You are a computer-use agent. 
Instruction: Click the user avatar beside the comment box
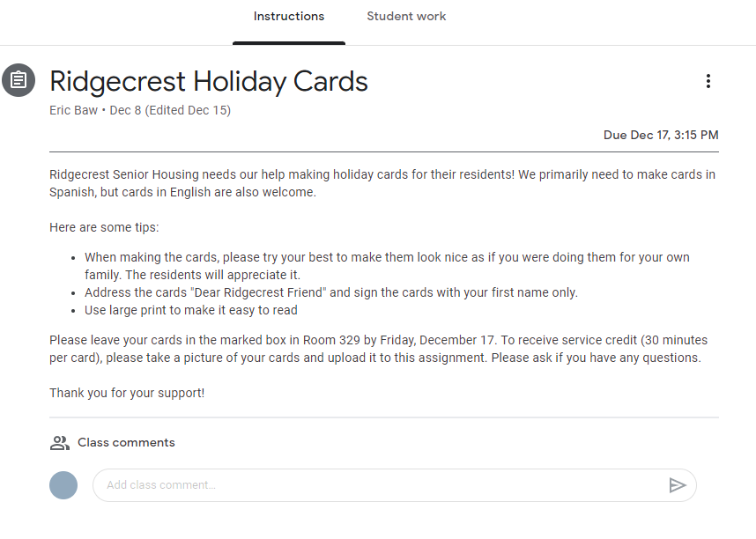coord(63,485)
